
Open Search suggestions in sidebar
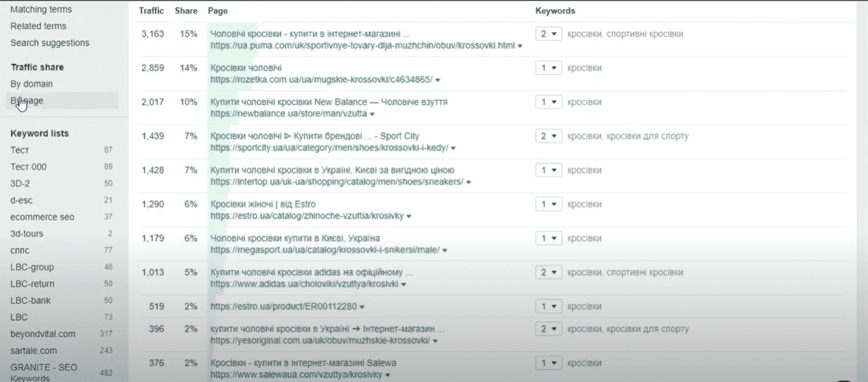click(50, 43)
